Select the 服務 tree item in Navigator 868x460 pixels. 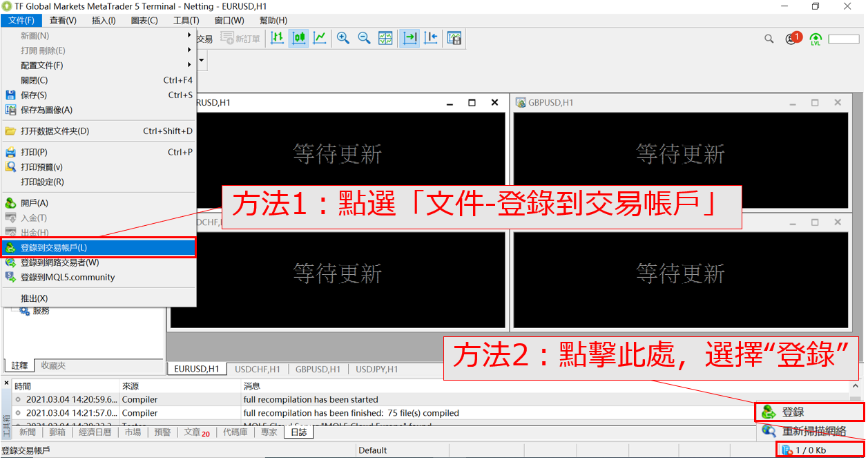point(41,311)
